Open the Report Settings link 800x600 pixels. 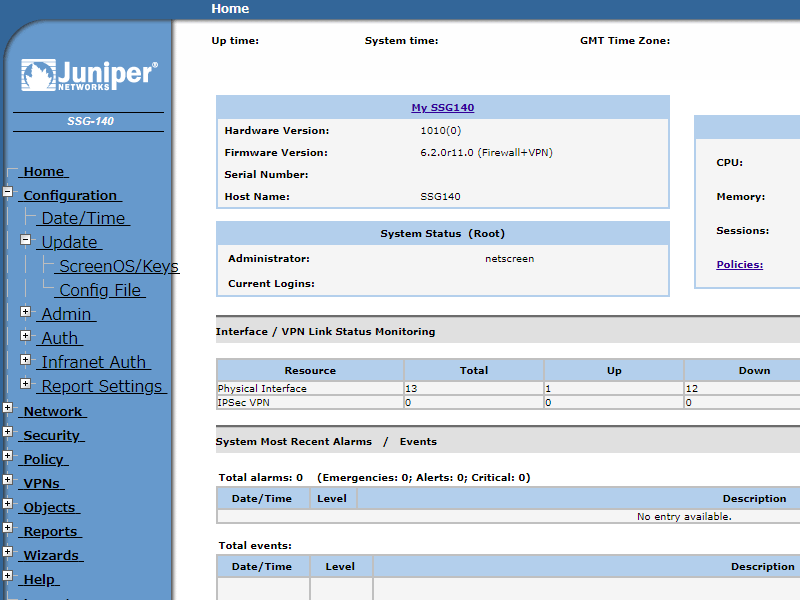coord(102,386)
